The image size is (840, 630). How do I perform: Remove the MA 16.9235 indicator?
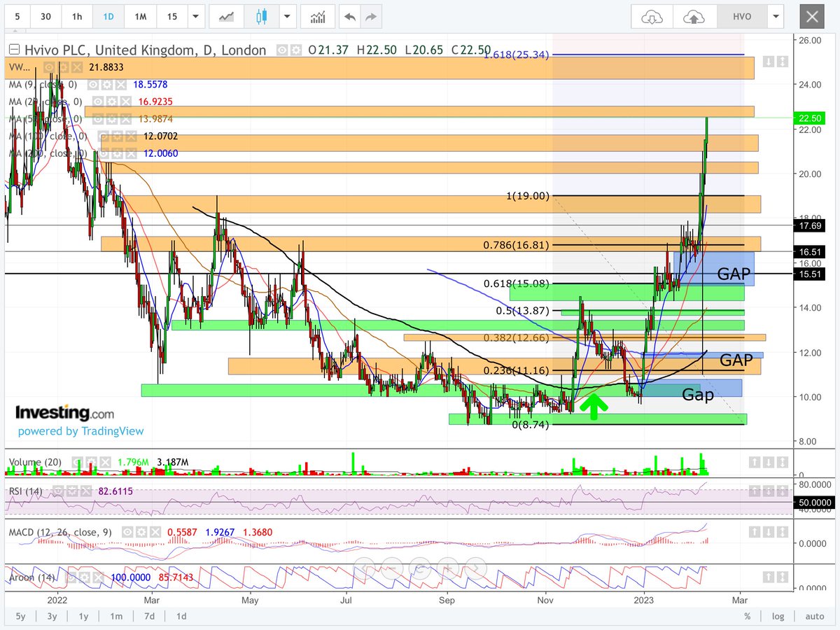126,101
